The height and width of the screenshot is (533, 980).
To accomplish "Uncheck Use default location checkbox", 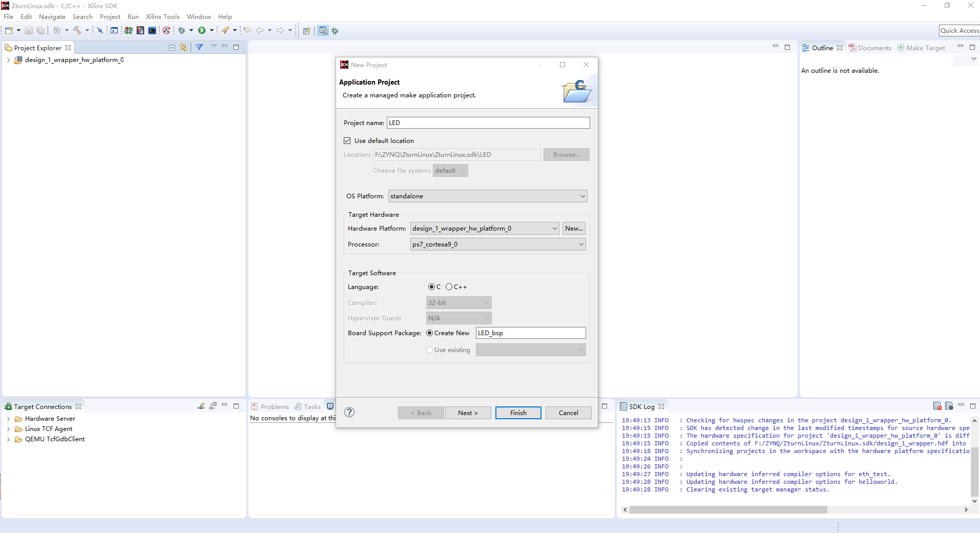I will [x=347, y=140].
